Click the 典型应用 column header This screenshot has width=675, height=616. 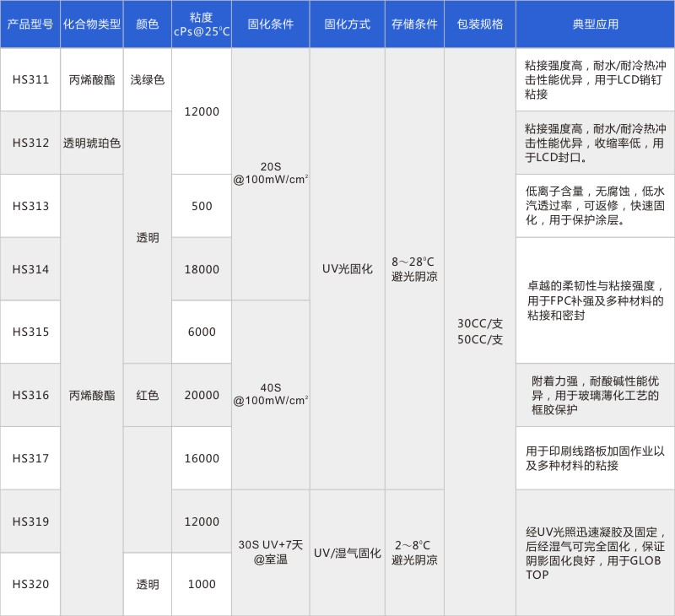(x=596, y=24)
